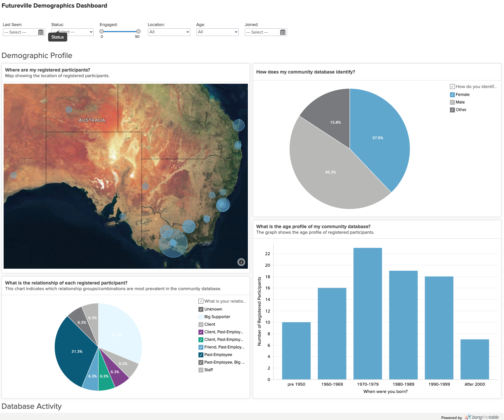This screenshot has height=420, width=504.
Task: Click the Database Activity heading
Action: pyautogui.click(x=32, y=406)
